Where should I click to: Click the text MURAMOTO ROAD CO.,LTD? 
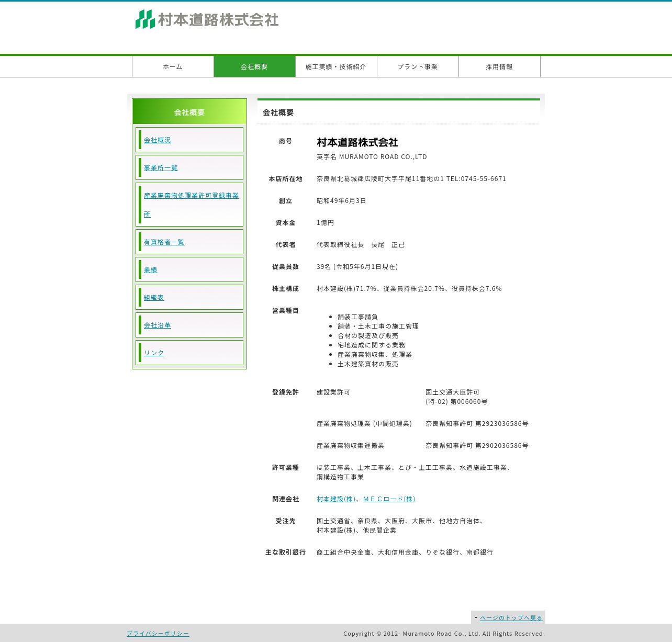coord(383,157)
